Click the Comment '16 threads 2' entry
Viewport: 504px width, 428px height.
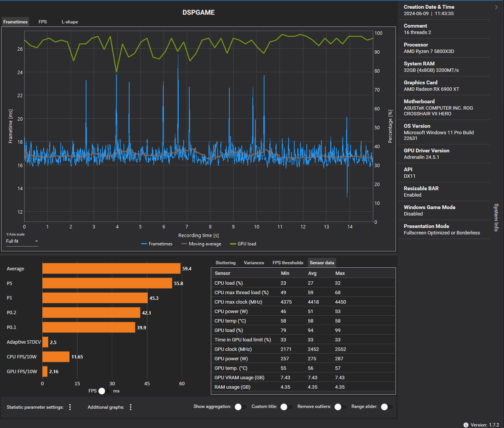coord(444,29)
